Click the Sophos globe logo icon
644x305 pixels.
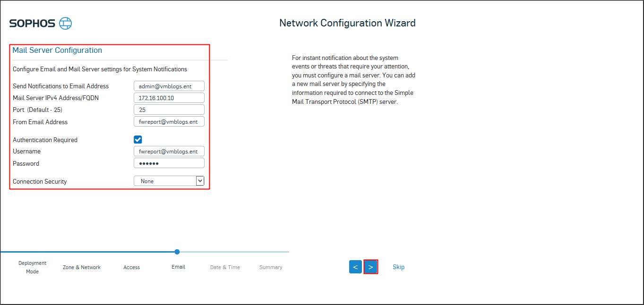pos(66,23)
